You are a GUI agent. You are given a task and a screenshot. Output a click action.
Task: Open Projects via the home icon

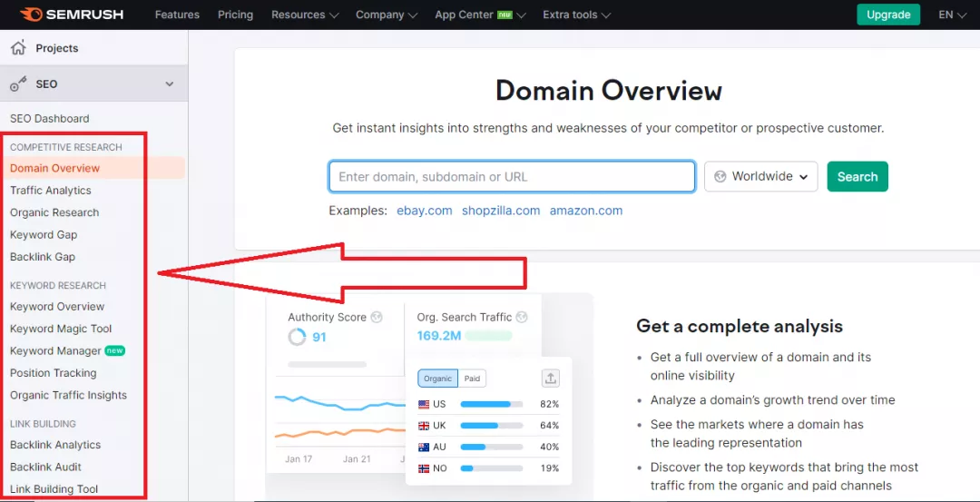[x=19, y=47]
